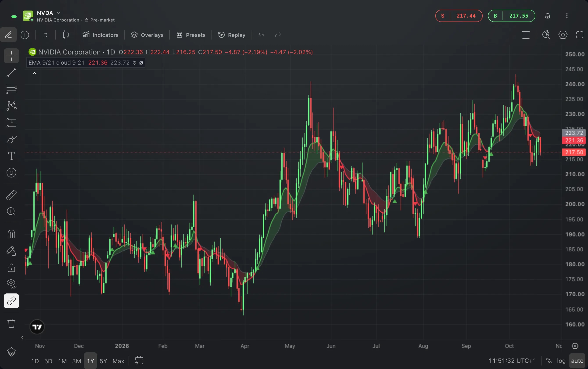Open the Fibonacci retracement tool
This screenshot has width=588, height=369.
click(11, 89)
